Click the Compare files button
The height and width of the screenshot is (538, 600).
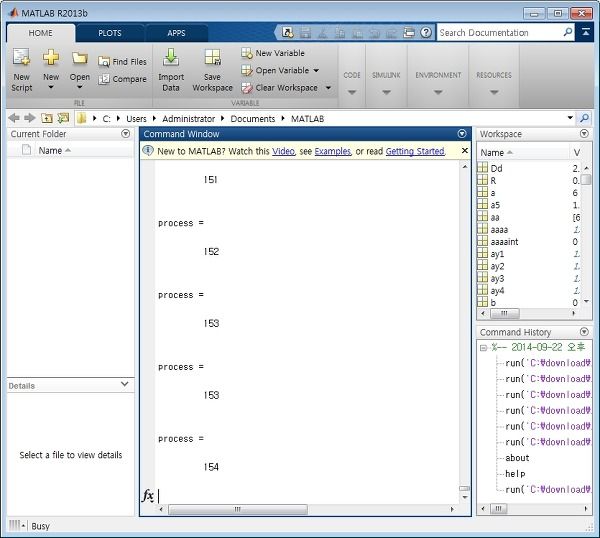point(122,79)
